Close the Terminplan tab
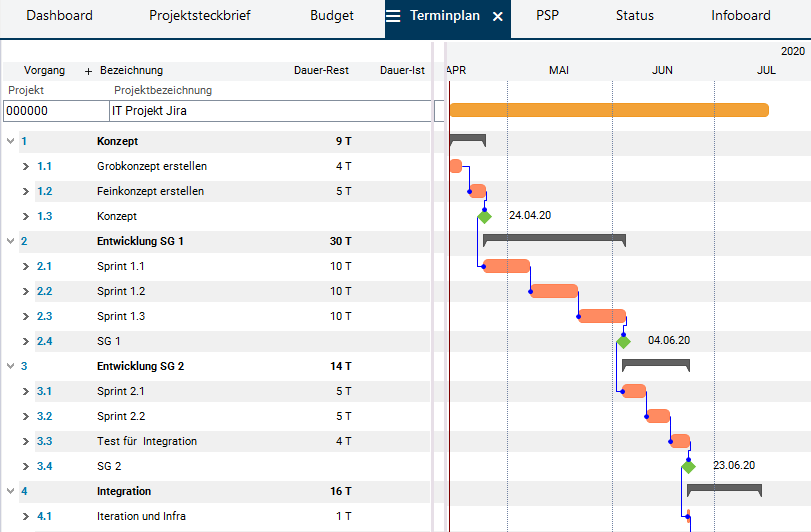Screen dimensions: 811x532 tap(497, 16)
